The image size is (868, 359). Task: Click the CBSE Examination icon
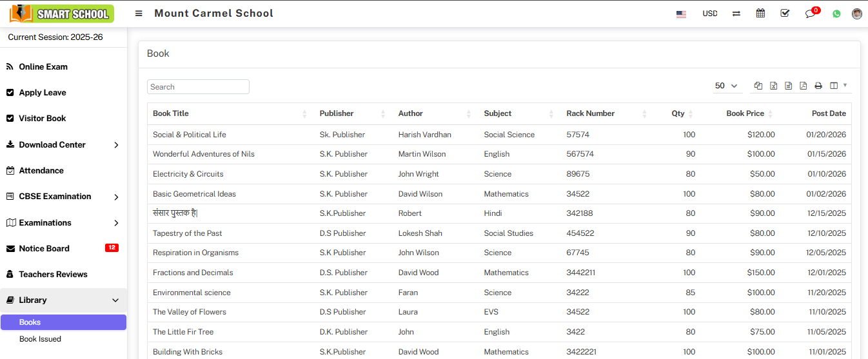(10, 197)
